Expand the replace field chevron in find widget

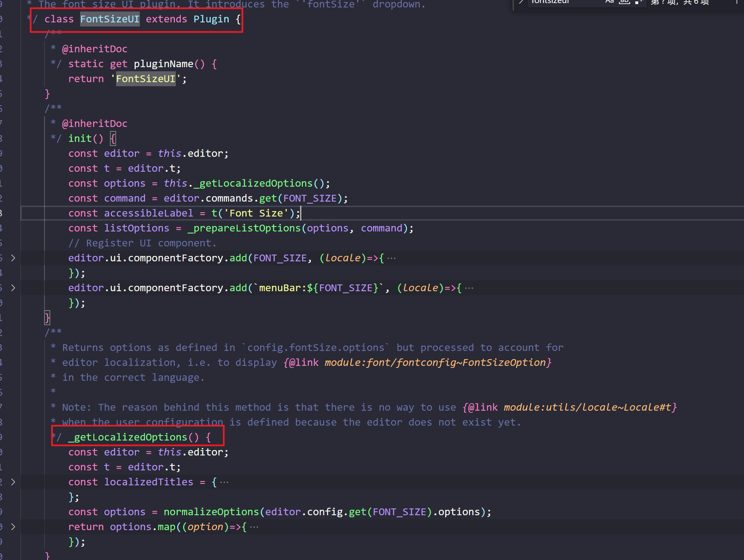(x=521, y=2)
